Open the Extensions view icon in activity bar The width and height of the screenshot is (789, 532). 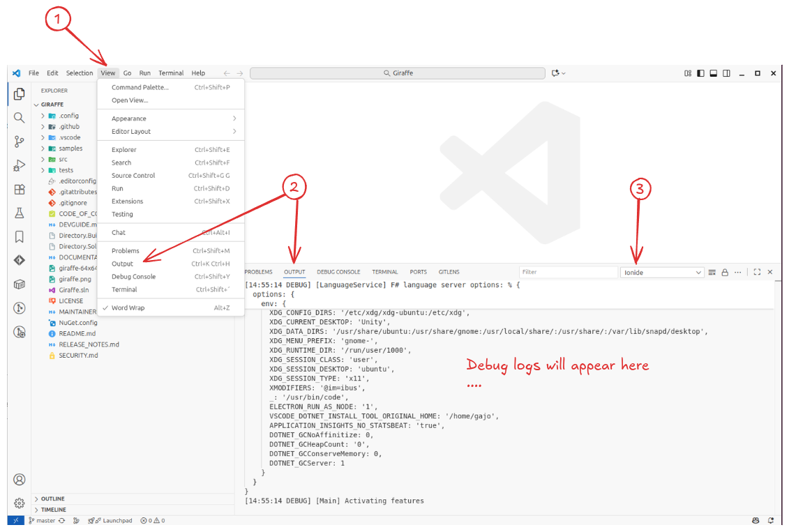pyautogui.click(x=20, y=190)
